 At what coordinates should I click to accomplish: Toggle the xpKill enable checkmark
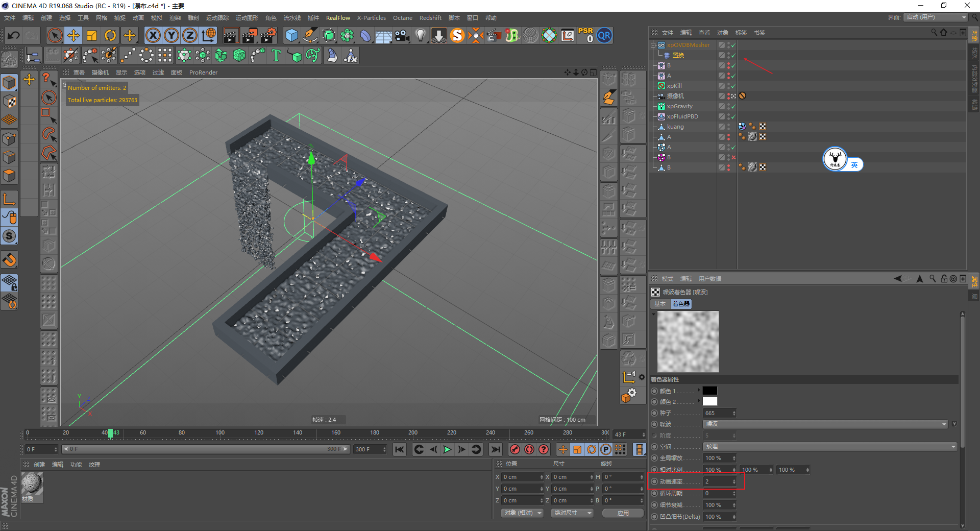[x=733, y=86]
